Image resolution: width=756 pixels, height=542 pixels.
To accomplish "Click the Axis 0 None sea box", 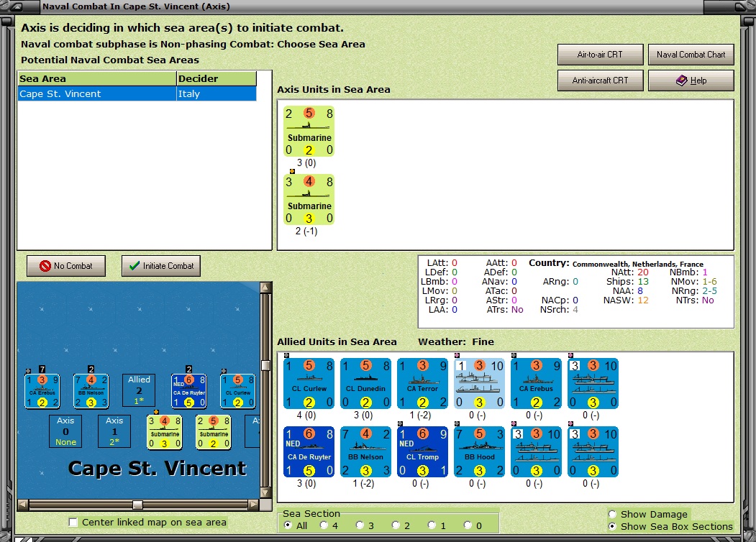I will 65,431.
